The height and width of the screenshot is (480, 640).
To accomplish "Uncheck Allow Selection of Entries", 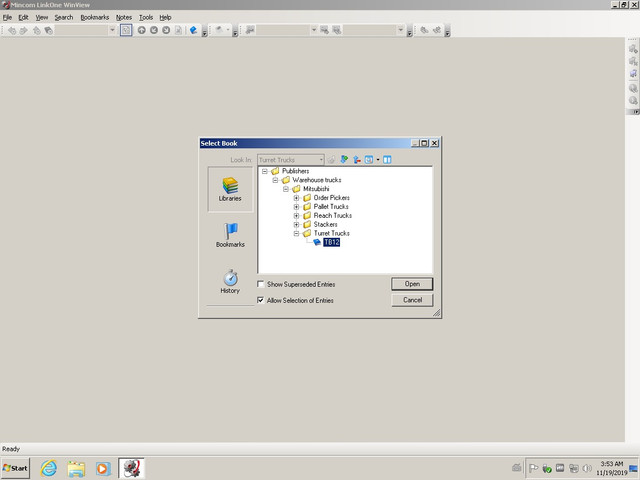I will click(x=260, y=300).
